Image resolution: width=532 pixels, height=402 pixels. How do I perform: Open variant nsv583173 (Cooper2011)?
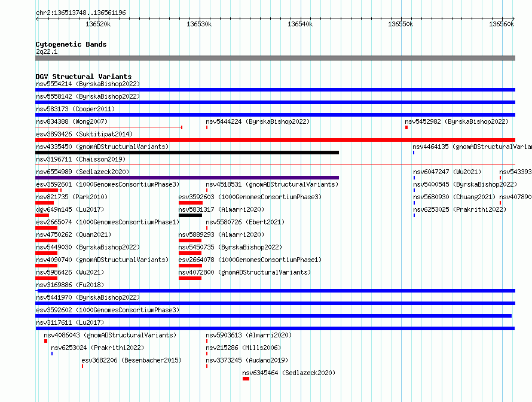[75, 109]
